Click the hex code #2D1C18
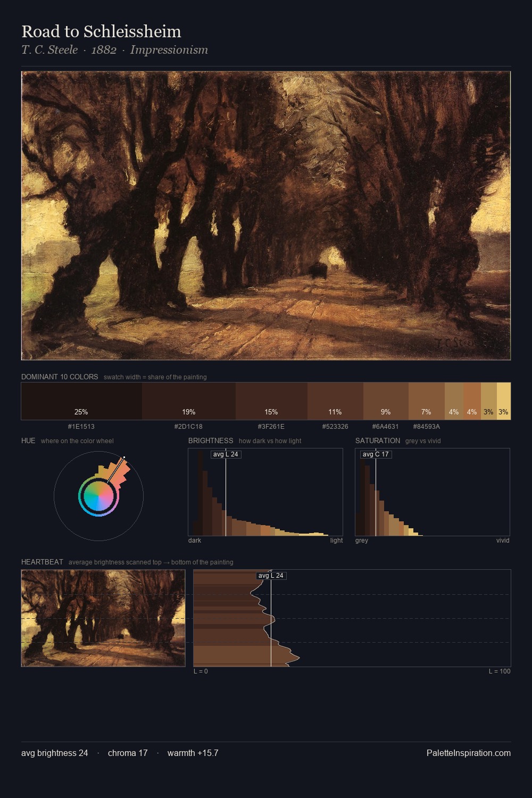 (188, 427)
